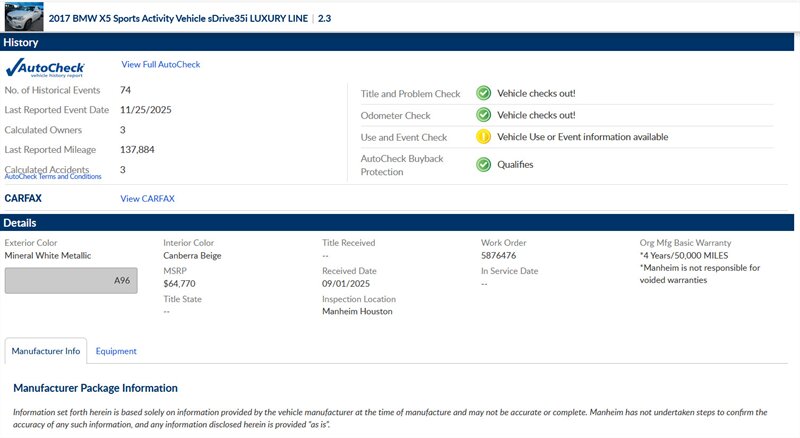Open AutoCheck Terms and Conditions

[x=53, y=177]
